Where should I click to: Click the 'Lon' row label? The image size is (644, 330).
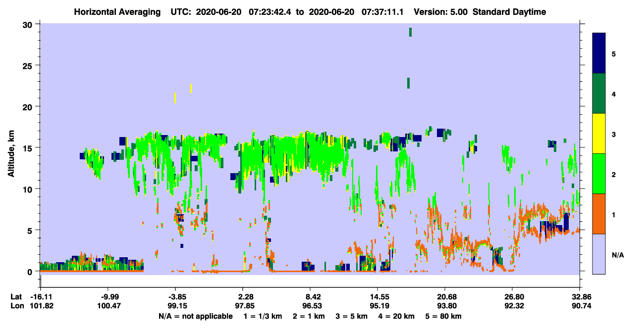17,306
